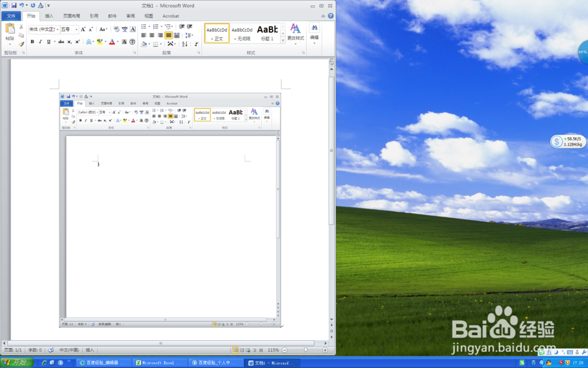Toggle character shading (gray A)

(124, 42)
